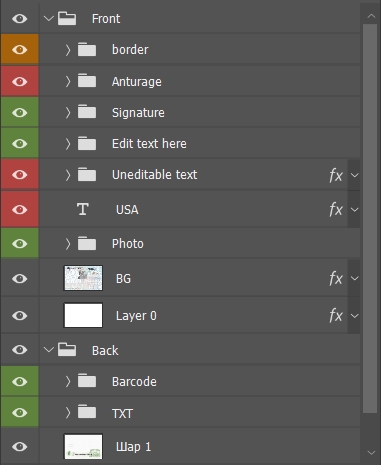Expand effects list on Layer 0

pos(354,315)
